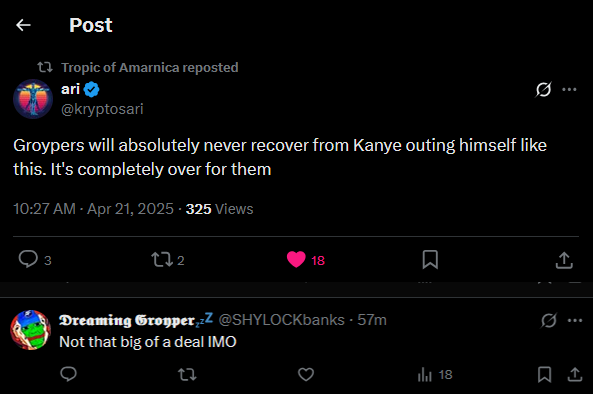Unlike ari's post using the pink heart

point(296,259)
